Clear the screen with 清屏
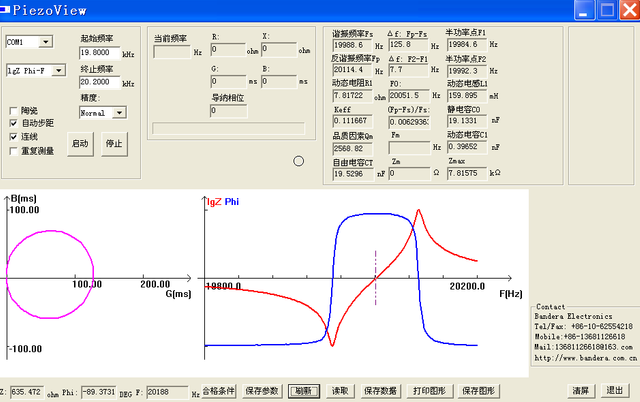Image resolution: width=640 pixels, height=402 pixels. point(580,390)
